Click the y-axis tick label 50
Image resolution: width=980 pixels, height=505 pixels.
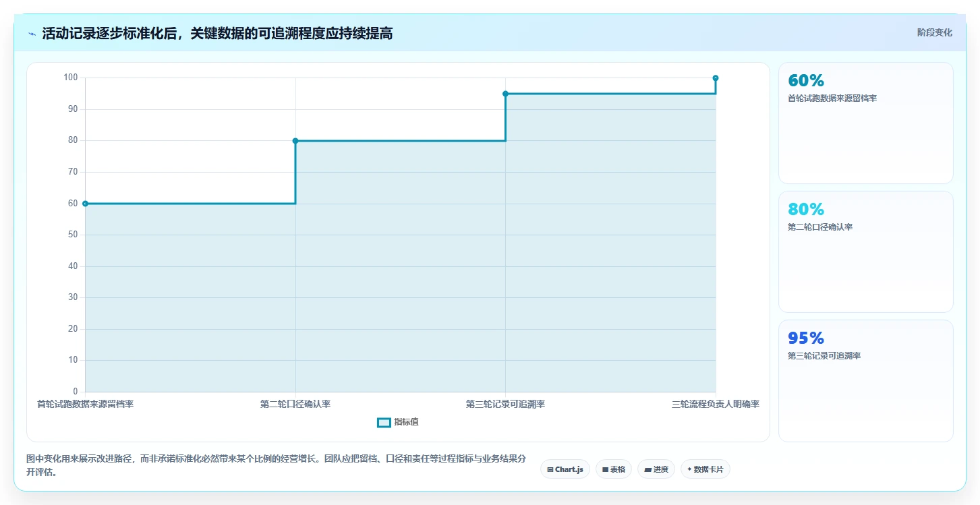click(x=73, y=235)
